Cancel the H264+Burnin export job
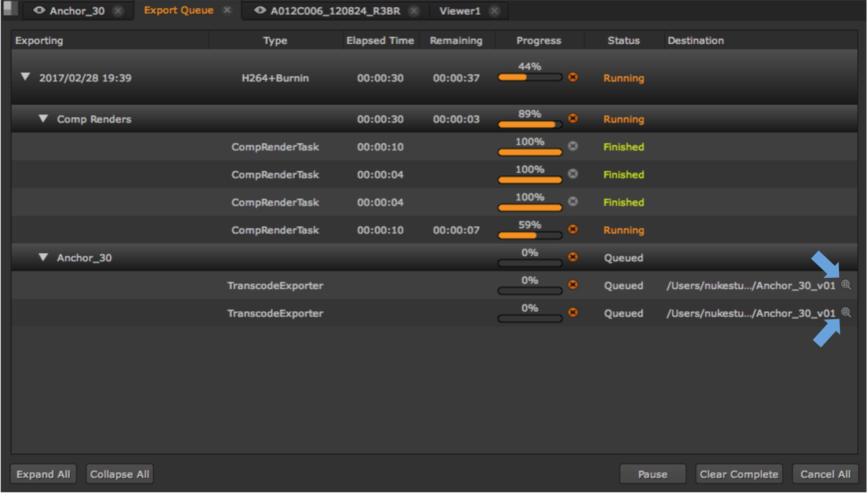This screenshot has width=868, height=493. point(573,77)
